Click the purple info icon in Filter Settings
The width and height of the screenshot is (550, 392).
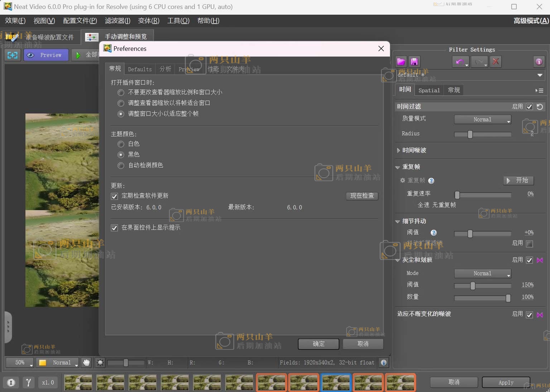pos(539,62)
